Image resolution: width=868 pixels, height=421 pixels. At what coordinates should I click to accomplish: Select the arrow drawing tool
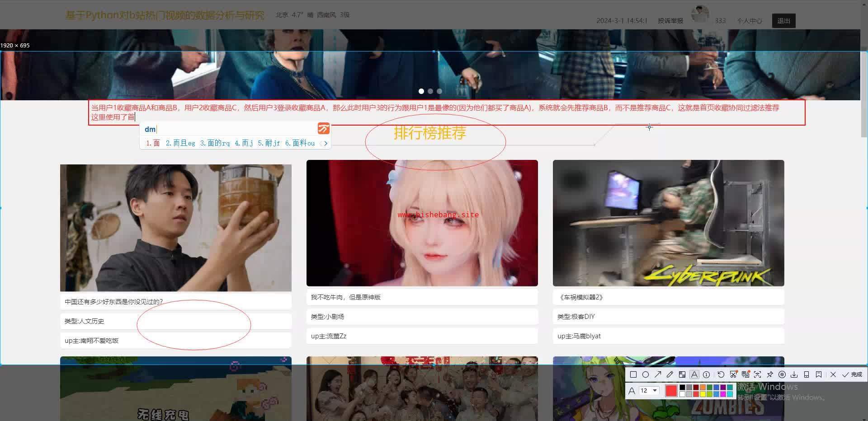[x=658, y=374]
